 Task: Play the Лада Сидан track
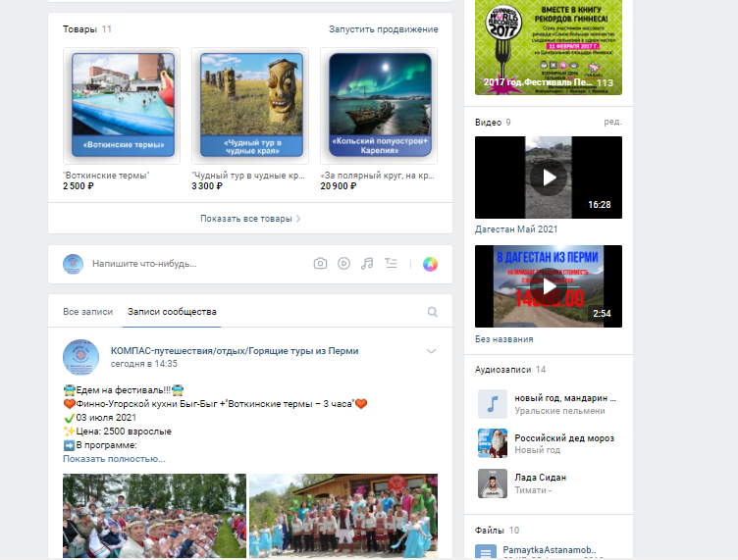[493, 484]
